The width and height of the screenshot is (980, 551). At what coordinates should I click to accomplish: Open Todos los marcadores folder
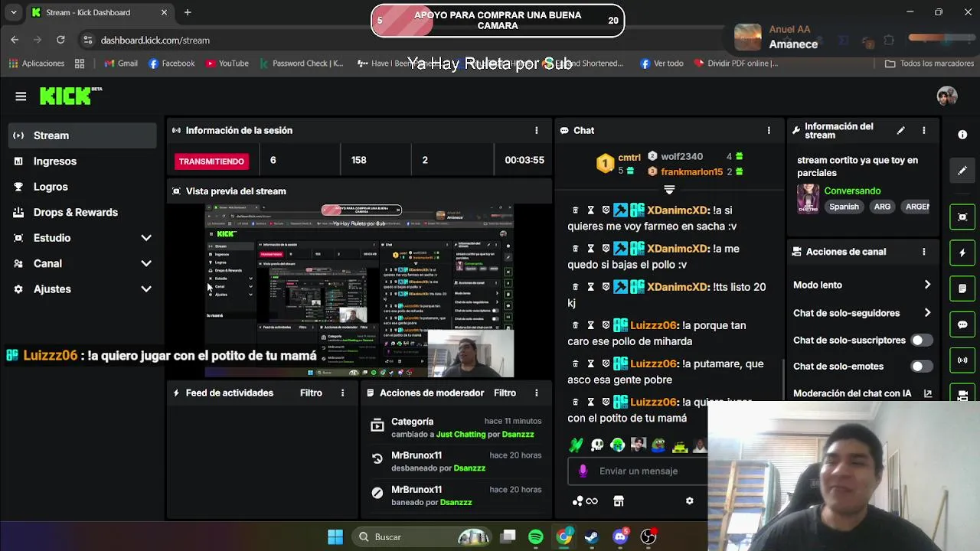[x=929, y=64]
